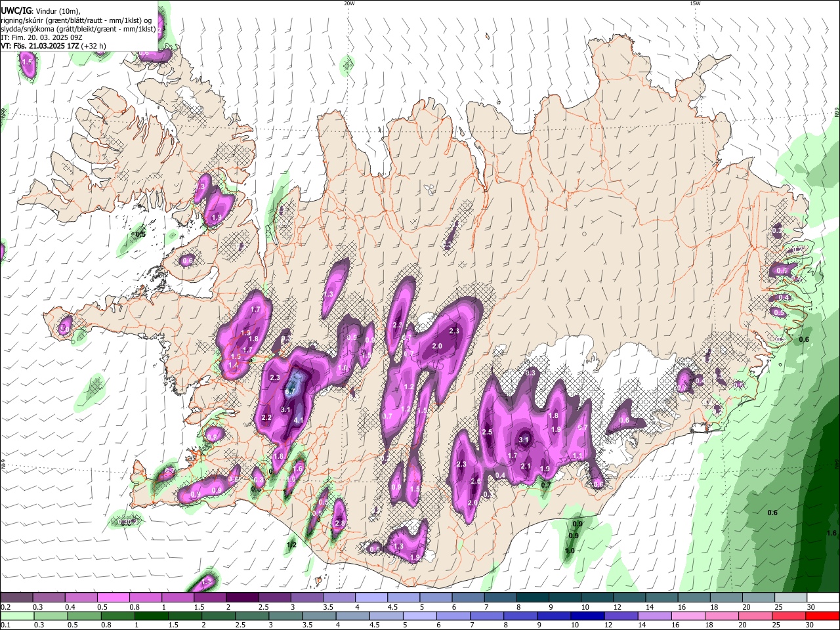Click the 2.6 precipitation value on the map
The width and height of the screenshot is (840, 630).
point(476,481)
